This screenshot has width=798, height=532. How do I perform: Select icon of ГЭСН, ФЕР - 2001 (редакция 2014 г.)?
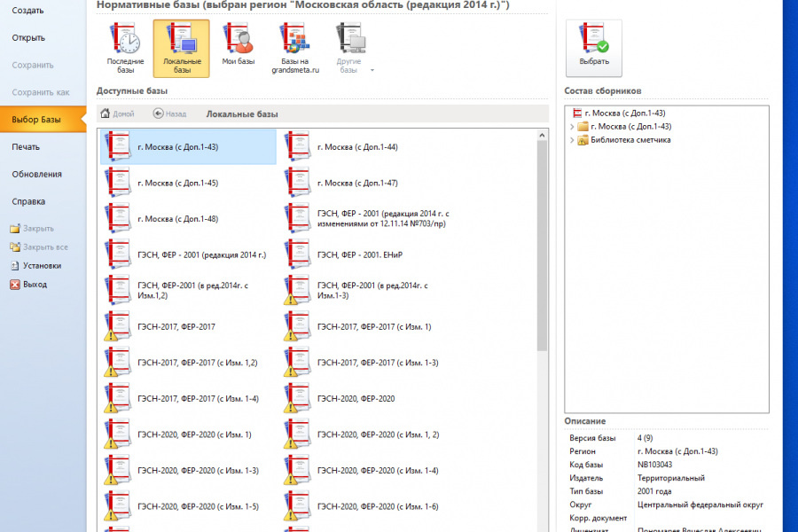[x=118, y=254]
